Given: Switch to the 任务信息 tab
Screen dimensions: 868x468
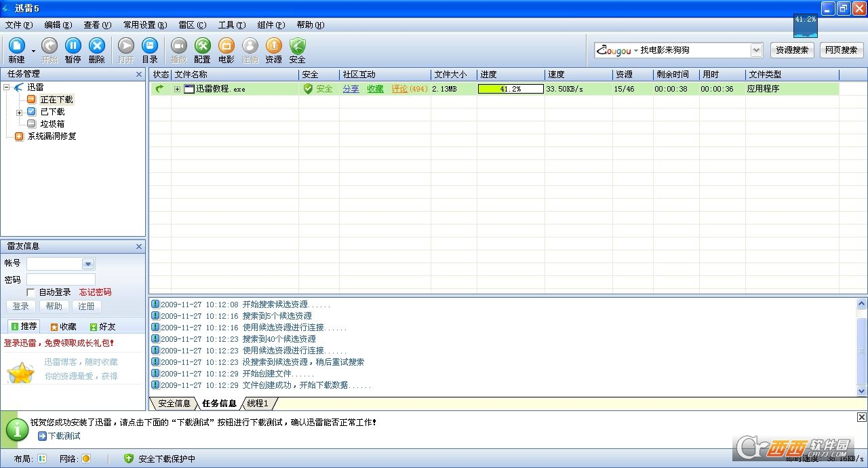Looking at the screenshot, I should pyautogui.click(x=219, y=404).
